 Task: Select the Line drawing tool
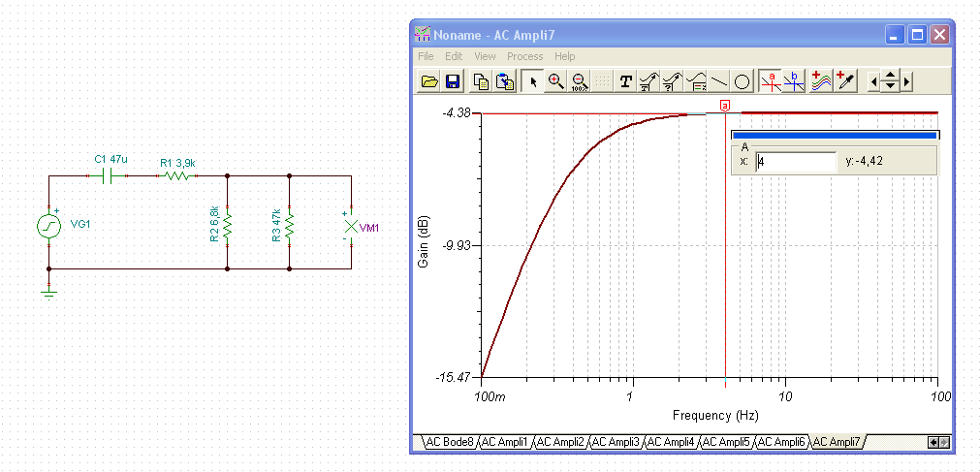click(719, 81)
